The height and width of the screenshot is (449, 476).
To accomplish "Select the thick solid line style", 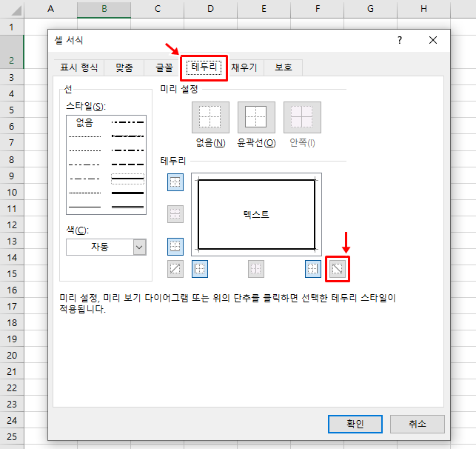I will click(127, 193).
